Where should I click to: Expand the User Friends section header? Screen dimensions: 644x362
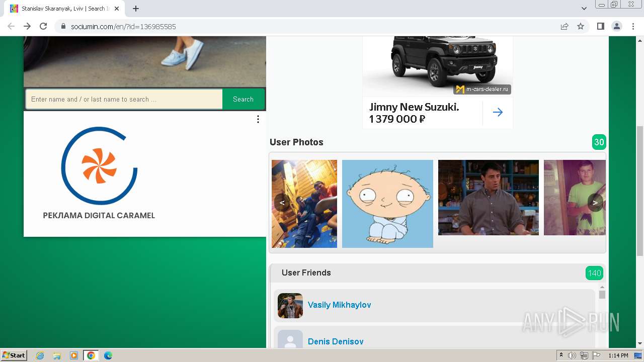click(437, 273)
